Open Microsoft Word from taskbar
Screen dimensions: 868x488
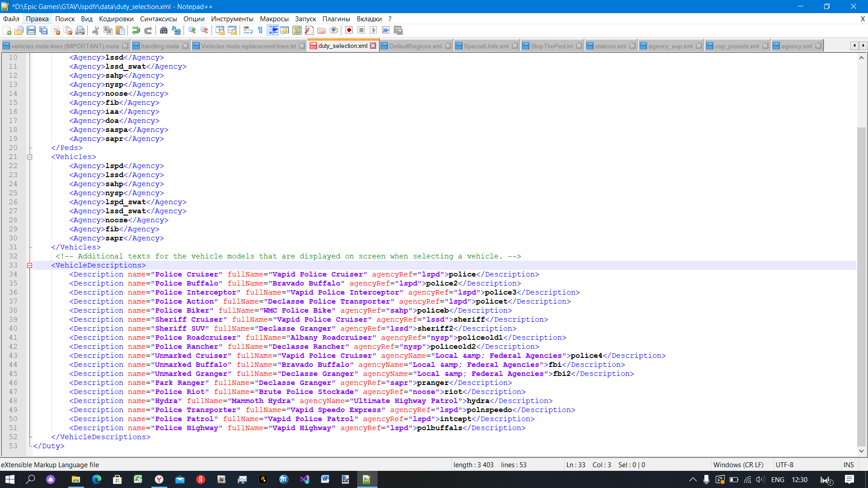point(325,479)
